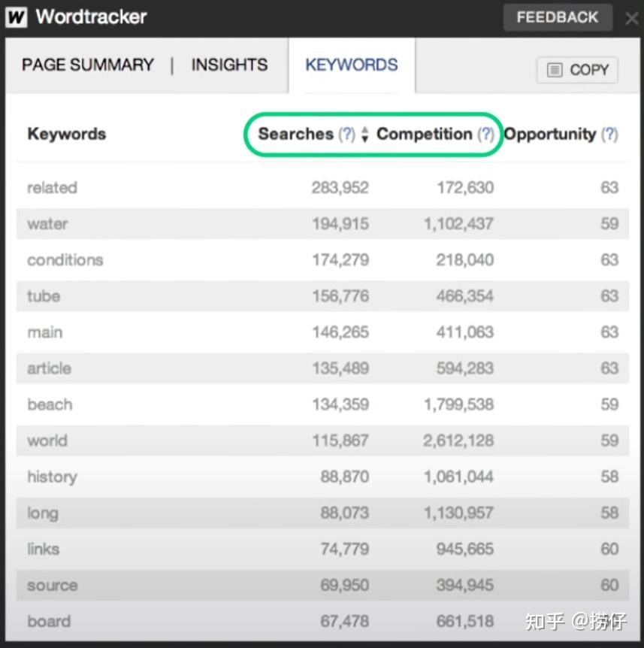Choose the 'history' keyword row
644x648 pixels.
click(52, 477)
